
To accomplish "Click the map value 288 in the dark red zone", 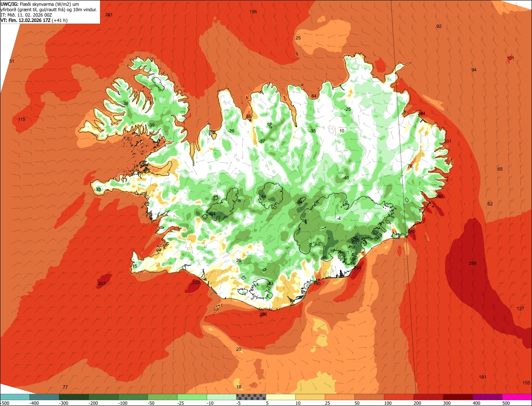I will 473,264.
